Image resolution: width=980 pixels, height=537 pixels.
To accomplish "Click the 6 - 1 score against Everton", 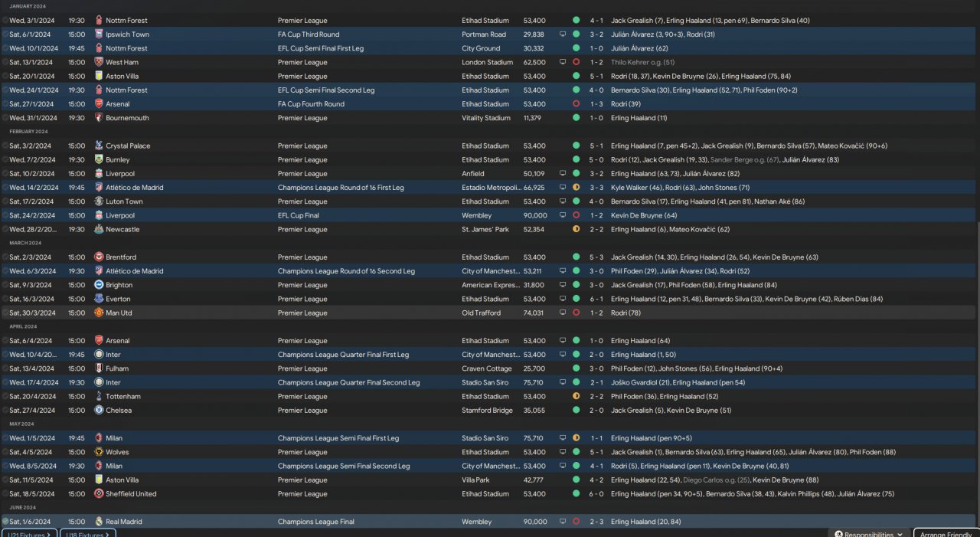I will [x=596, y=299].
